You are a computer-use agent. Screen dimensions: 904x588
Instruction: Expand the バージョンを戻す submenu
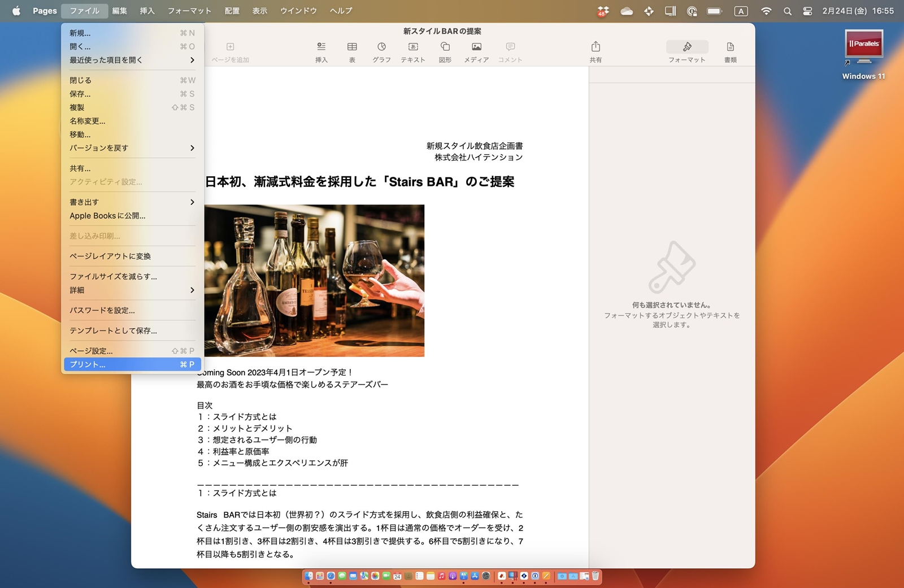pos(132,148)
